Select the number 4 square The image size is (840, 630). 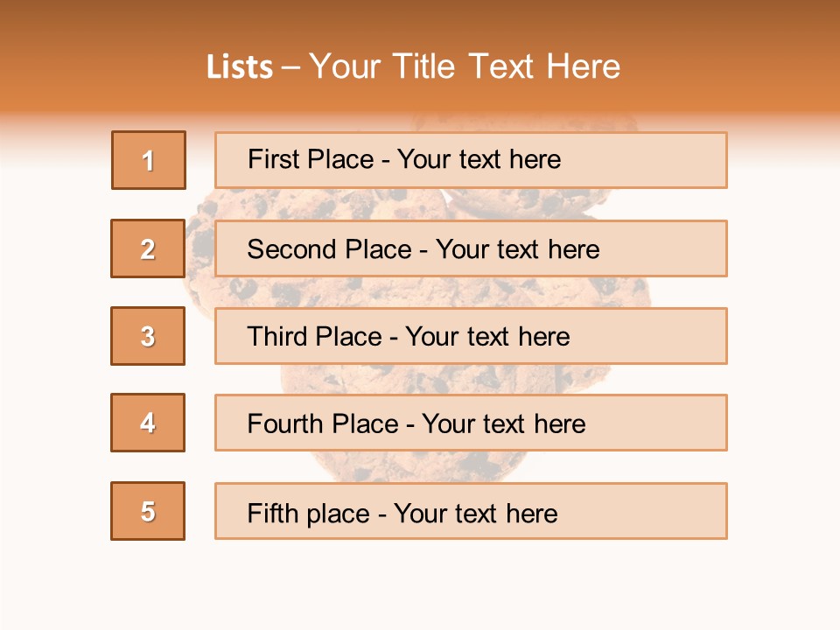148,423
